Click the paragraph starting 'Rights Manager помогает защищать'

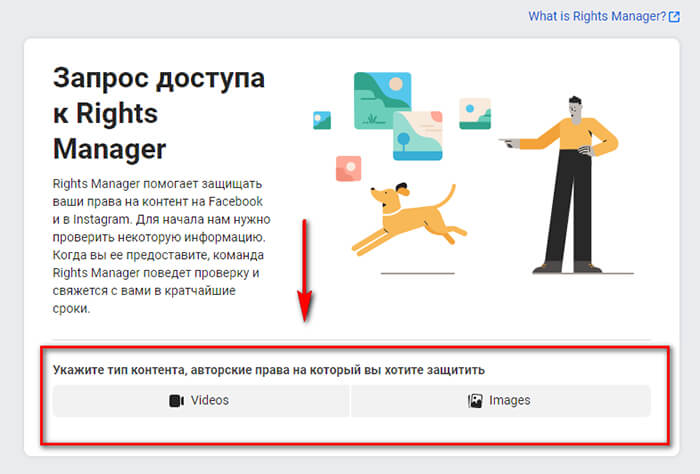162,246
